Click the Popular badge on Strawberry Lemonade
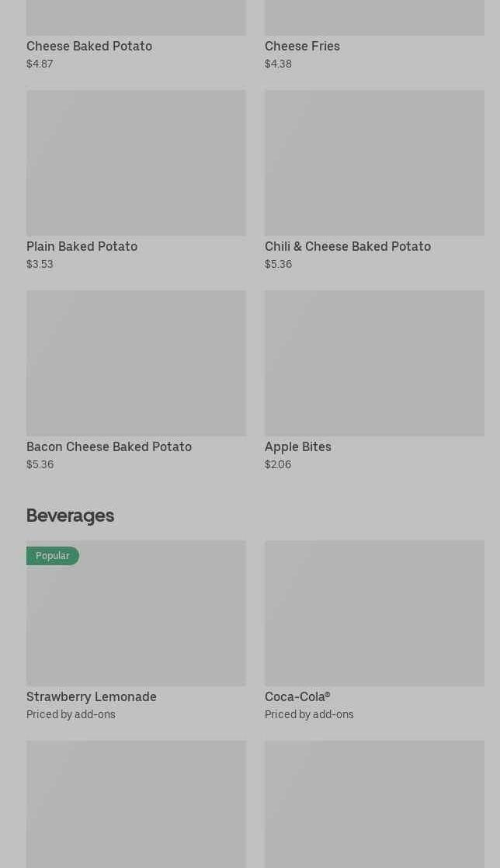500x868 pixels. [x=52, y=556]
